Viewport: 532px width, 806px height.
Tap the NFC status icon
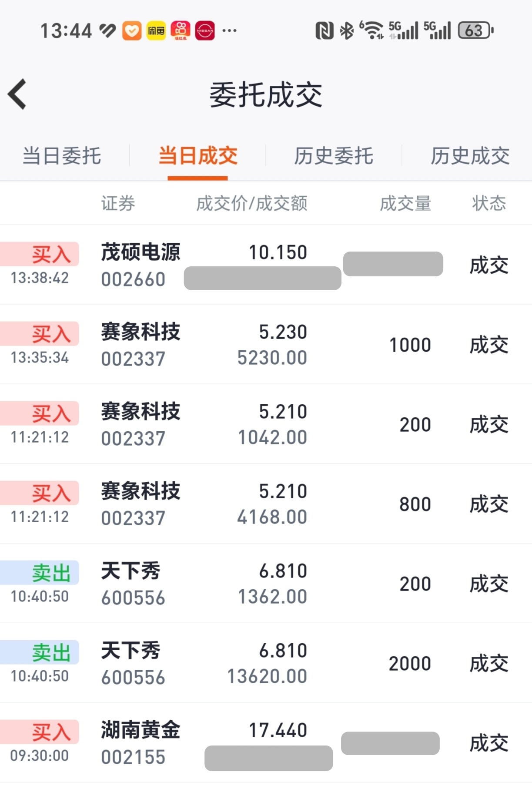point(324,31)
